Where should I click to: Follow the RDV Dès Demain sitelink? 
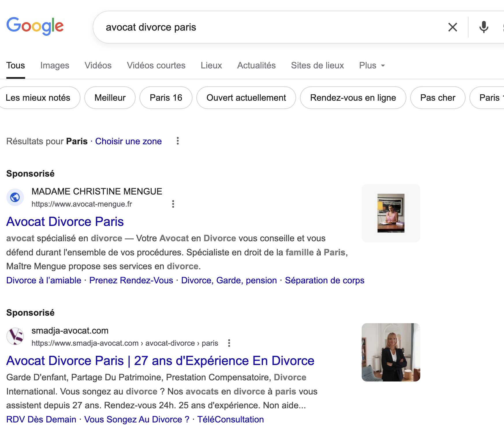(41, 419)
